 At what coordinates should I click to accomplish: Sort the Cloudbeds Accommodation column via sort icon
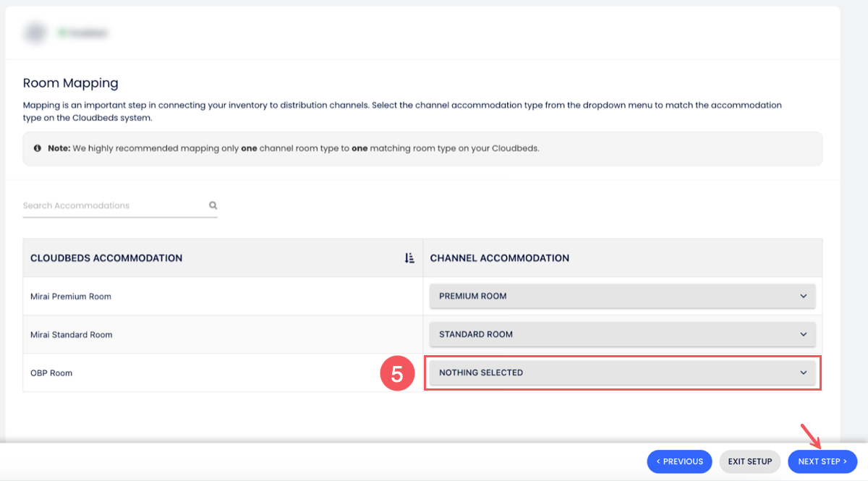[x=409, y=258]
